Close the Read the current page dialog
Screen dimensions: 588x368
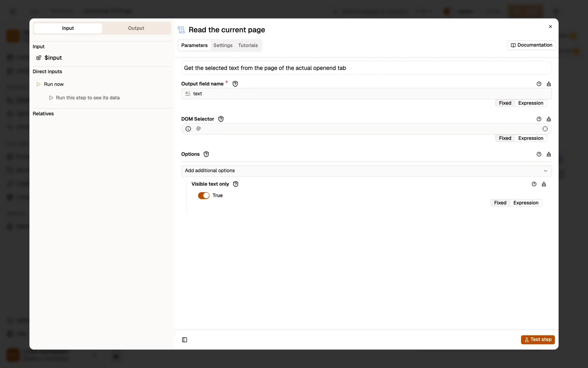(550, 26)
